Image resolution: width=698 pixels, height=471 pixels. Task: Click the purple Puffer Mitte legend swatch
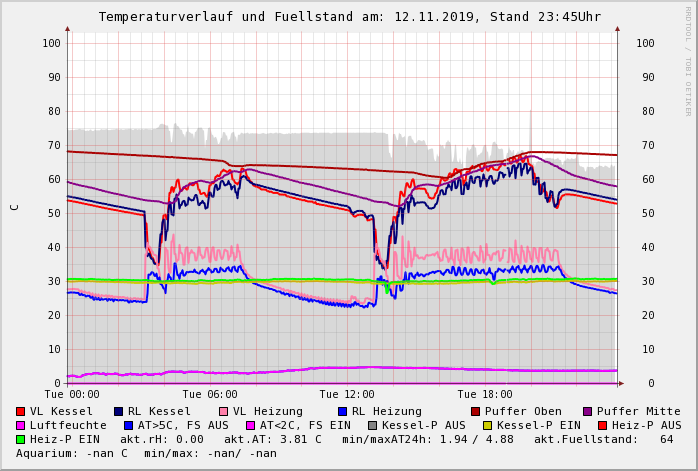[x=588, y=411]
